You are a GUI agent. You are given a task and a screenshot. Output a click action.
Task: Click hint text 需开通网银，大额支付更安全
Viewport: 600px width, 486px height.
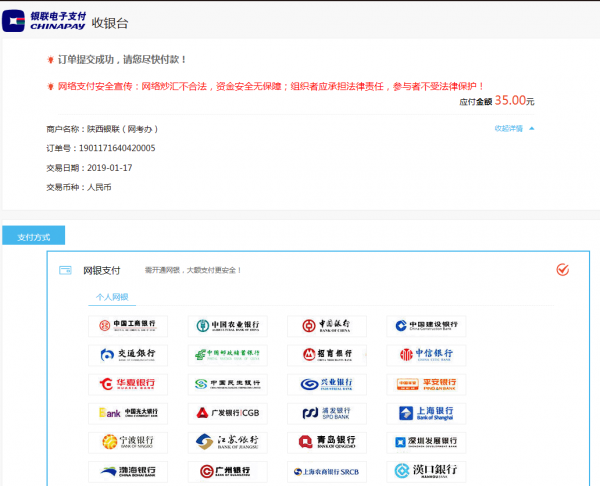coord(193,270)
